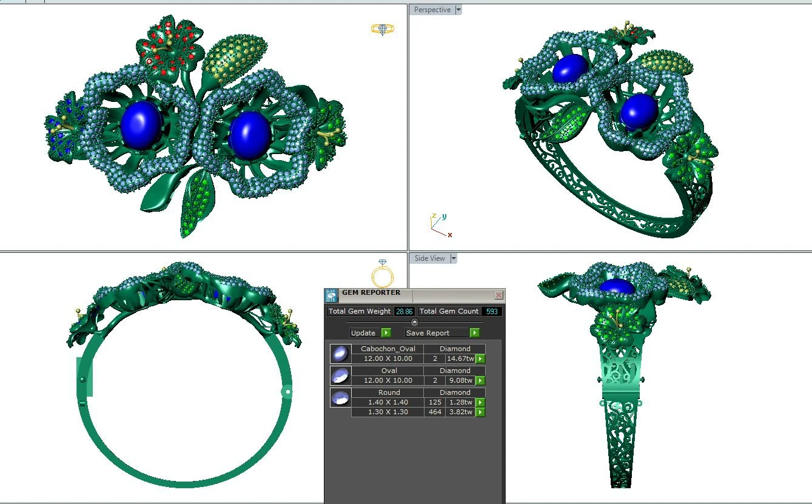The width and height of the screenshot is (812, 504).
Task: Click the Cabochon_Oval gem thumbnail
Action: click(x=340, y=354)
